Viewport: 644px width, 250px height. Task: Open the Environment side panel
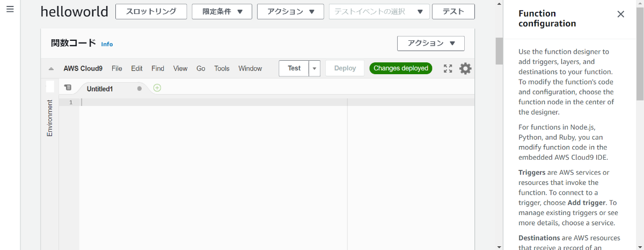50,118
